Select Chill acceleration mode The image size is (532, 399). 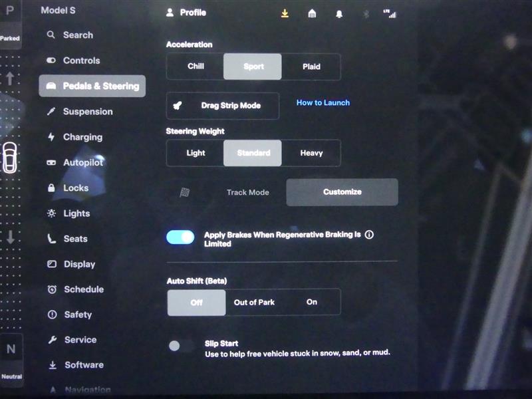(196, 66)
